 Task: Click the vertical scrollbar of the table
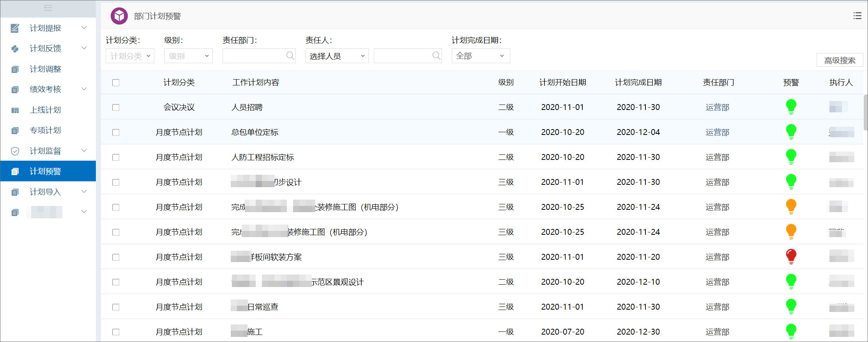coord(865,112)
